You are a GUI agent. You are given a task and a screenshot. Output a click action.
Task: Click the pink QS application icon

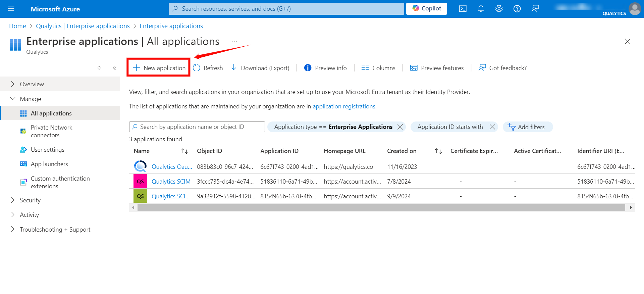click(140, 181)
